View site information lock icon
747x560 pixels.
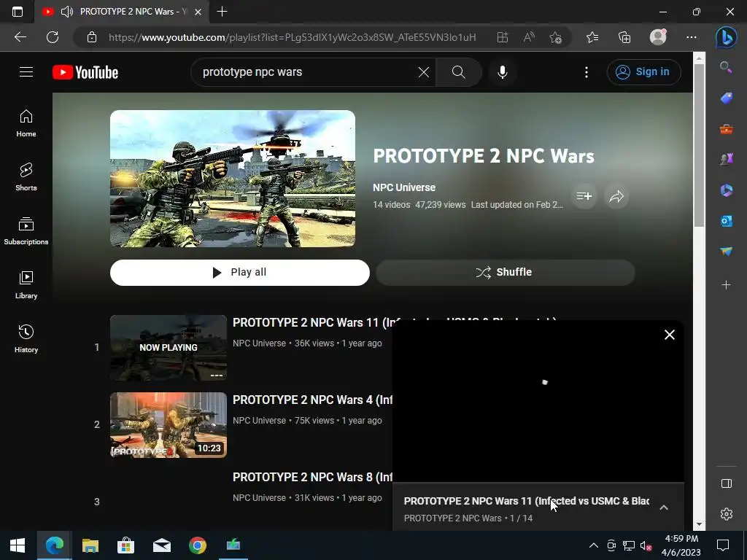pos(92,37)
